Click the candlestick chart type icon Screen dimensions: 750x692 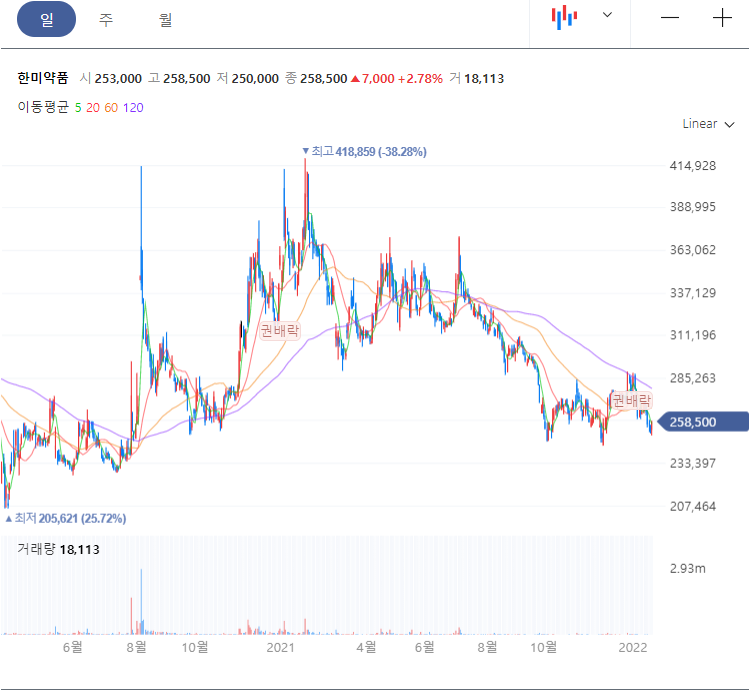click(564, 17)
